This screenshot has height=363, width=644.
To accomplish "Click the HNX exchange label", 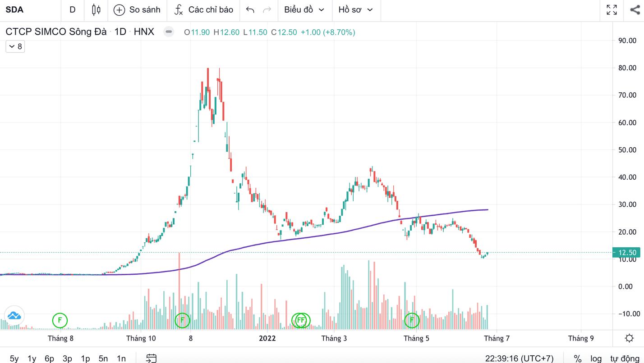I will pos(144,32).
